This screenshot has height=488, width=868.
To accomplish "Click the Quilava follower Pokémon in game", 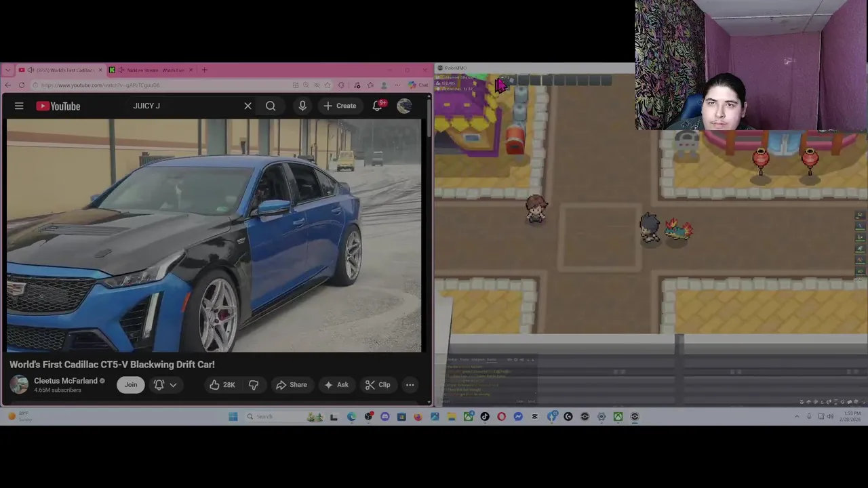I will 678,229.
